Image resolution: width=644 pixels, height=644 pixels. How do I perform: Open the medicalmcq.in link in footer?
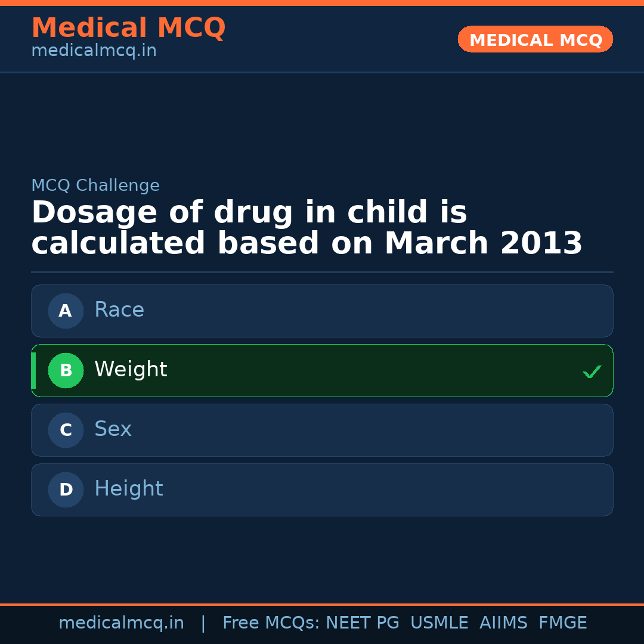tap(121, 623)
